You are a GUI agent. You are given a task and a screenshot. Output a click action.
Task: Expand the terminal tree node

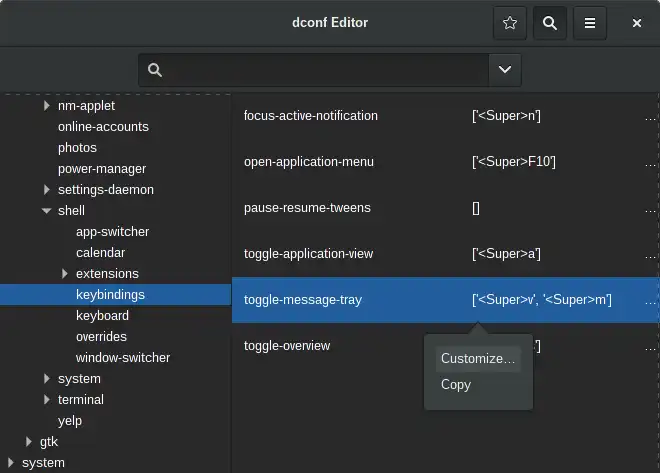pos(46,399)
